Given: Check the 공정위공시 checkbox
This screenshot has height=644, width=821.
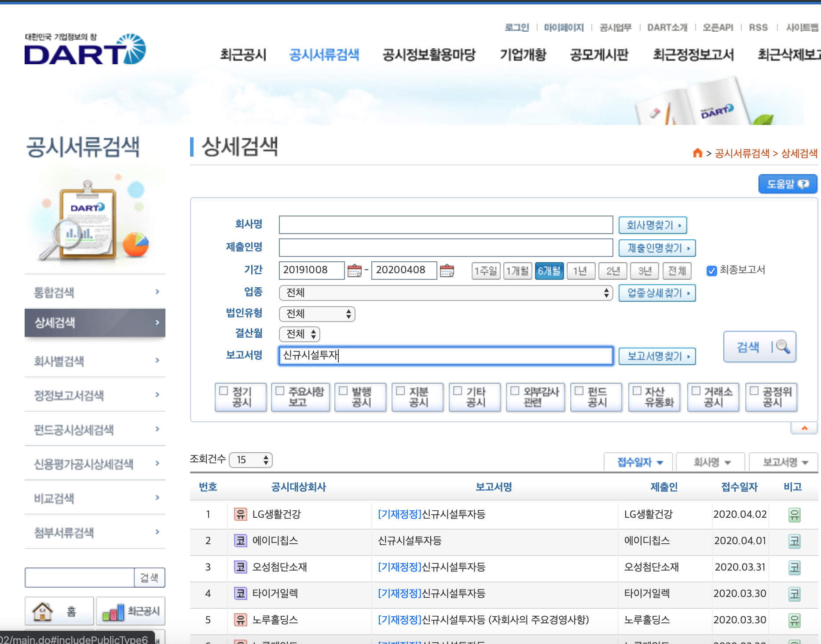Looking at the screenshot, I should [754, 391].
